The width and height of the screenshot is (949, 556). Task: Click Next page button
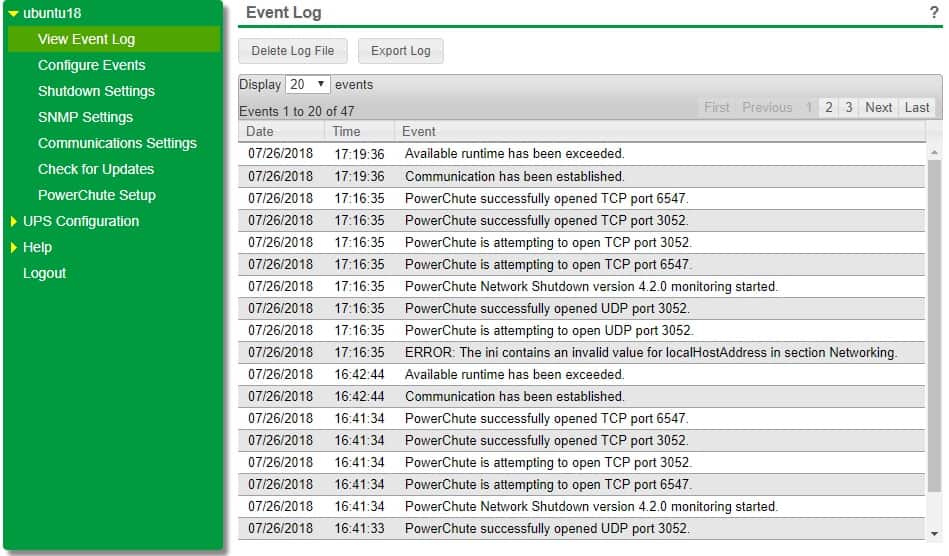pos(878,108)
